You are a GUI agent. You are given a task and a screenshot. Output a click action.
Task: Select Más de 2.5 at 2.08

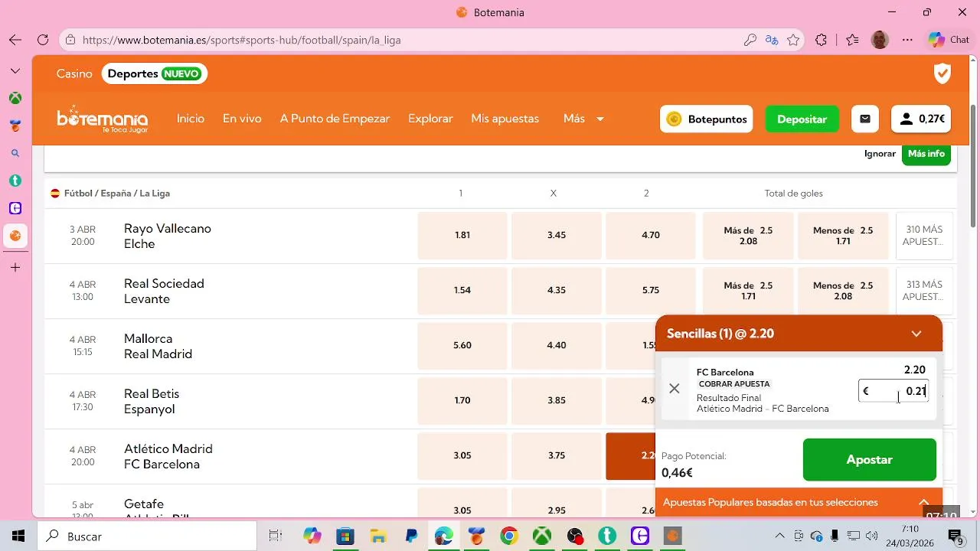pos(748,236)
